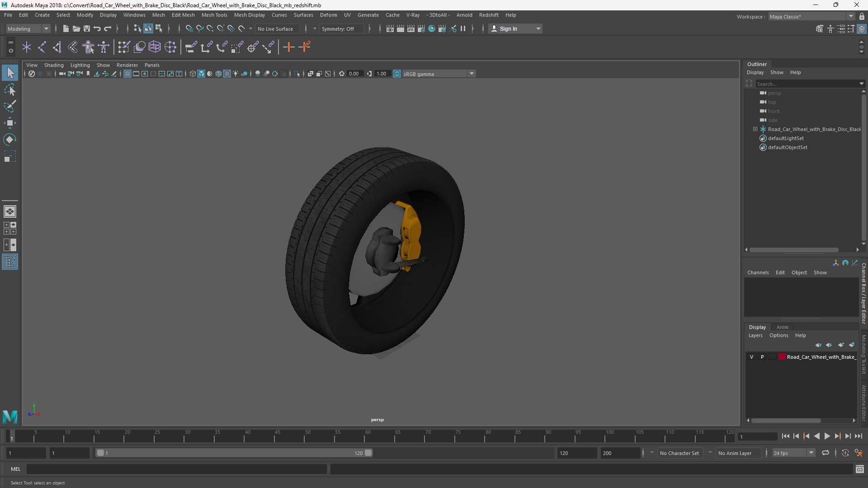Open the Workspace Maya Classic dropdown
Image resolution: width=868 pixels, height=488 pixels.
[x=811, y=16]
